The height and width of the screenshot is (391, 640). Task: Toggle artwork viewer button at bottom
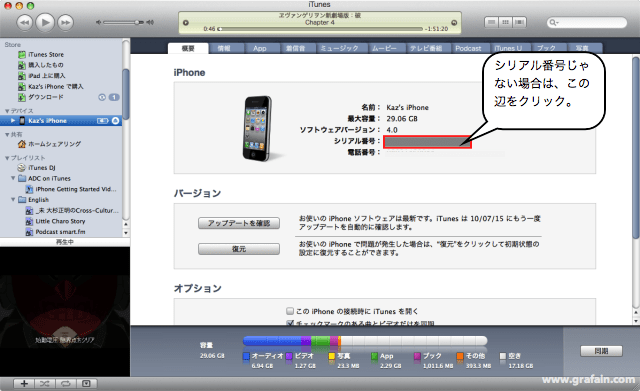(87, 384)
